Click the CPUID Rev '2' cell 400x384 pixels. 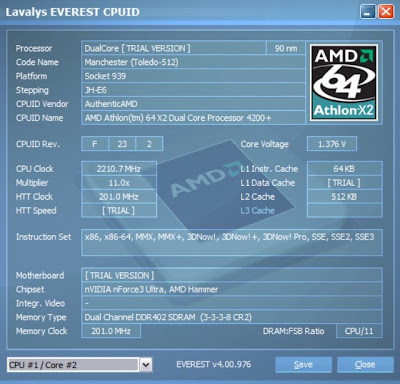pyautogui.click(x=149, y=144)
